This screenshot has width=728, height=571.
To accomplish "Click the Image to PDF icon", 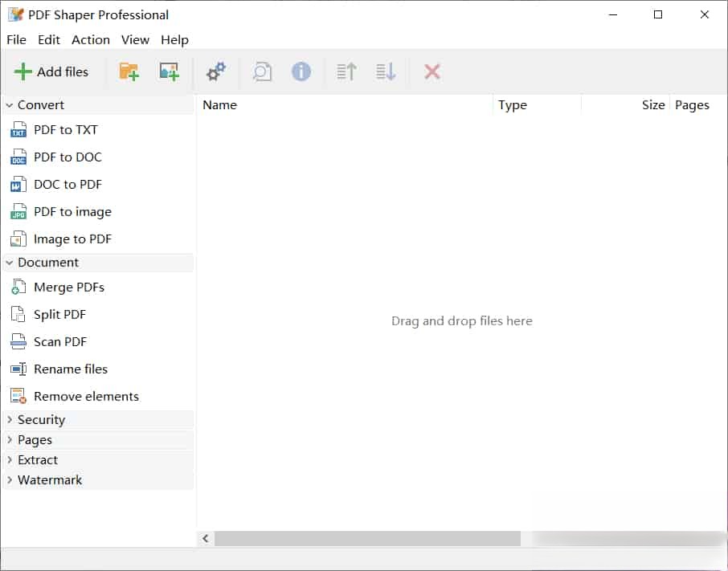I will tap(18, 239).
